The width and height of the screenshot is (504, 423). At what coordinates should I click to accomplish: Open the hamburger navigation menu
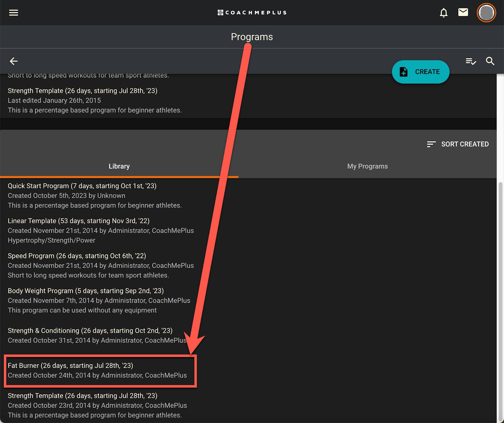[14, 13]
